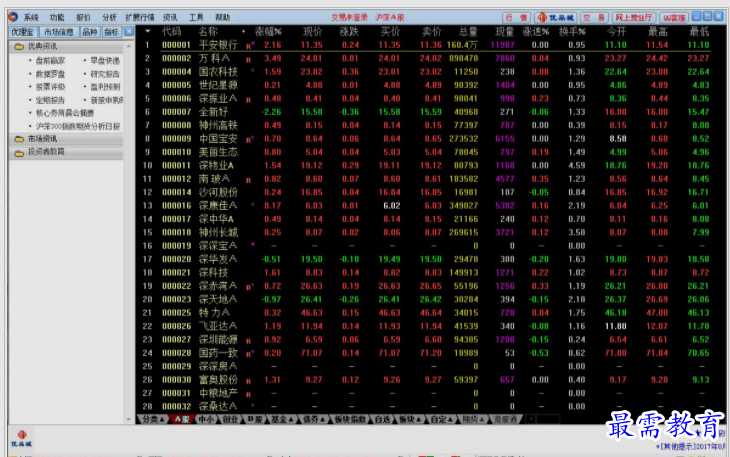Viewport: 730px width, 457px height.
Task: Select the A股 tab at bottom
Action: 181,420
